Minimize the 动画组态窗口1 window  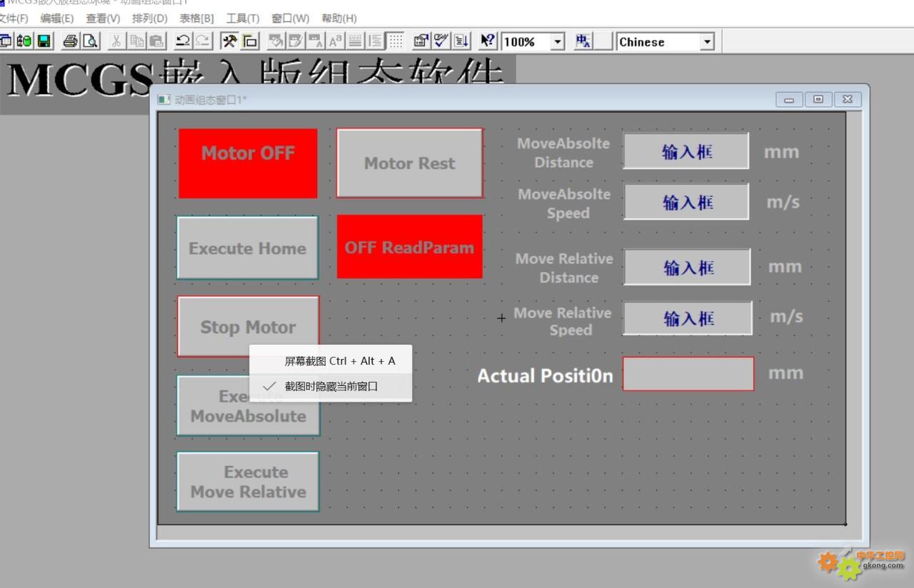tap(789, 100)
